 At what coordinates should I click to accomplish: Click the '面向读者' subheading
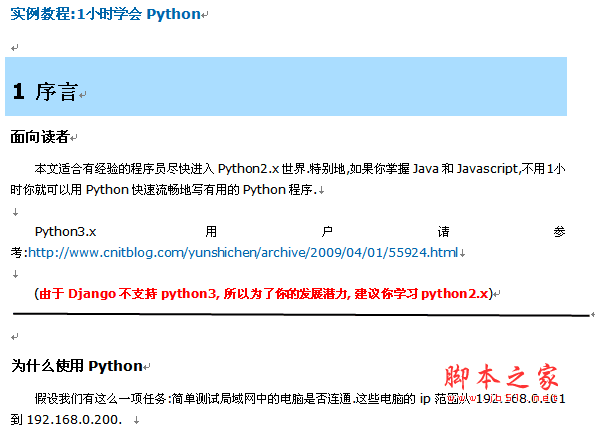[x=39, y=137]
